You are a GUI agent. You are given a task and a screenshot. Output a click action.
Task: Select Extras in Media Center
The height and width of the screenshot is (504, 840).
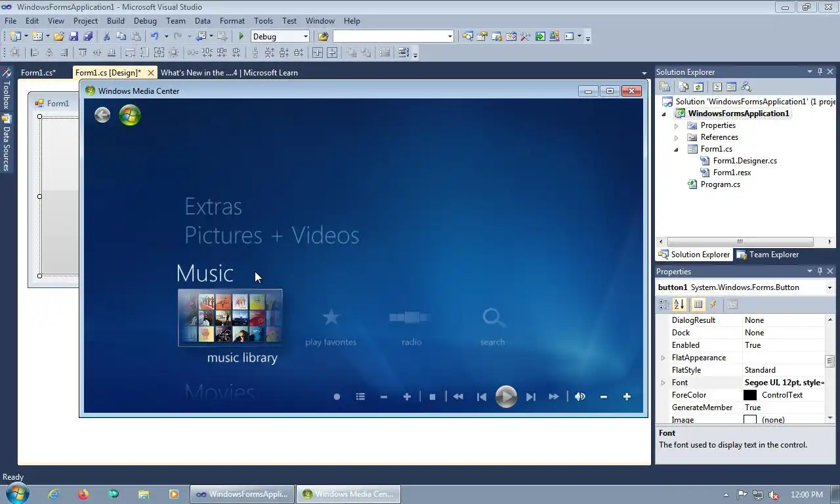point(213,207)
